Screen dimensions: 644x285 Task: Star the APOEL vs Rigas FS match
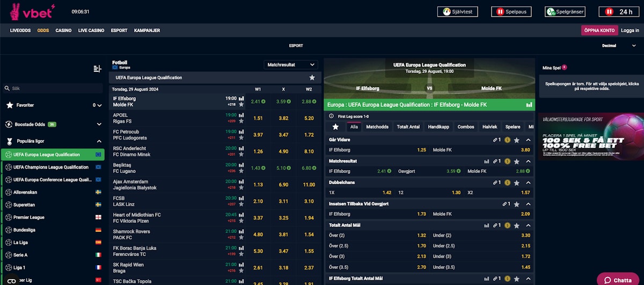[241, 121]
